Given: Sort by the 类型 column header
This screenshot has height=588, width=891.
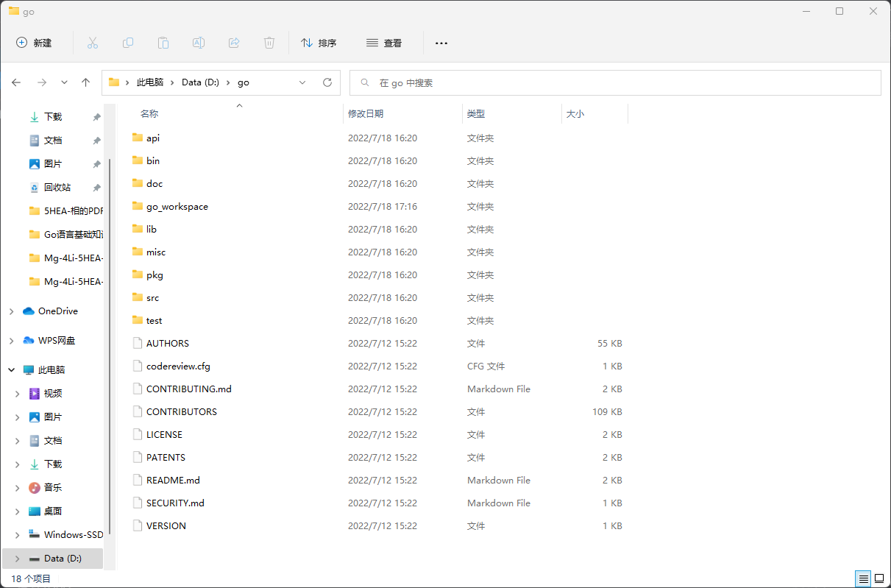Looking at the screenshot, I should [476, 114].
